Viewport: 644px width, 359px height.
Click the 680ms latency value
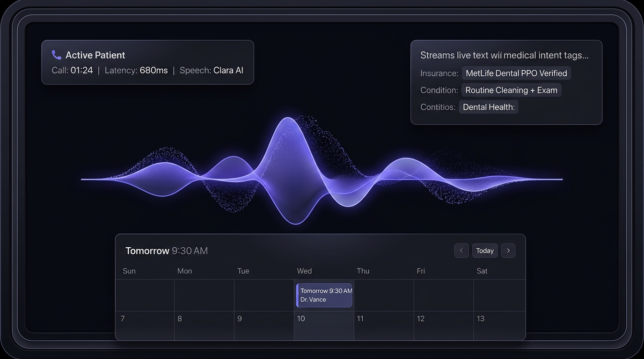click(154, 71)
